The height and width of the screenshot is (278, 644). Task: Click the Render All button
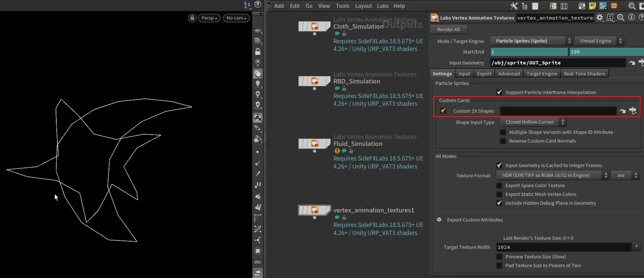click(448, 29)
